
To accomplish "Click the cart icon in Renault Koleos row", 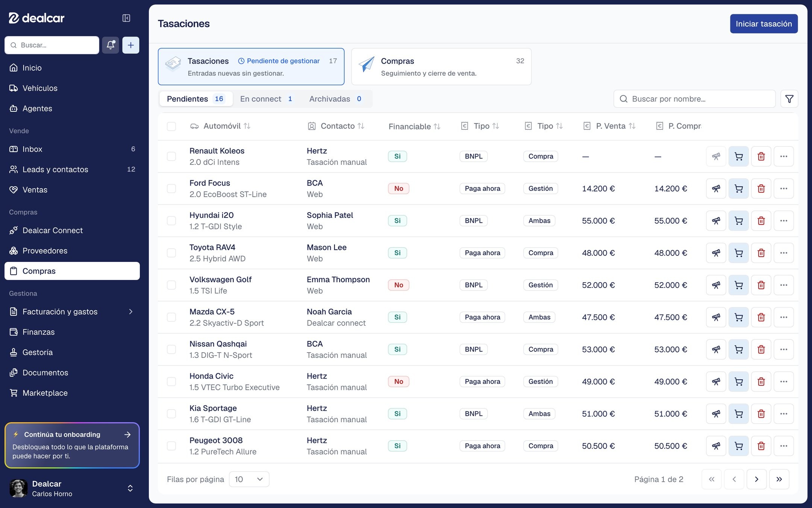I will (x=739, y=157).
